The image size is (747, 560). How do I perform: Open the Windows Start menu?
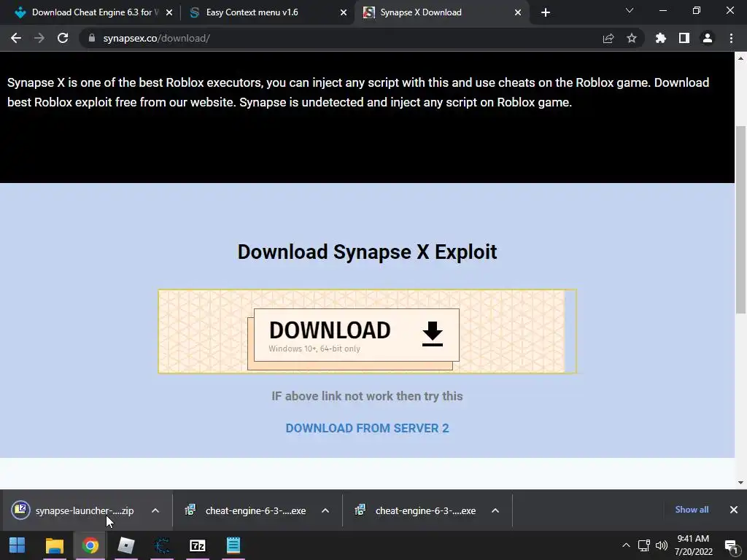click(x=18, y=545)
